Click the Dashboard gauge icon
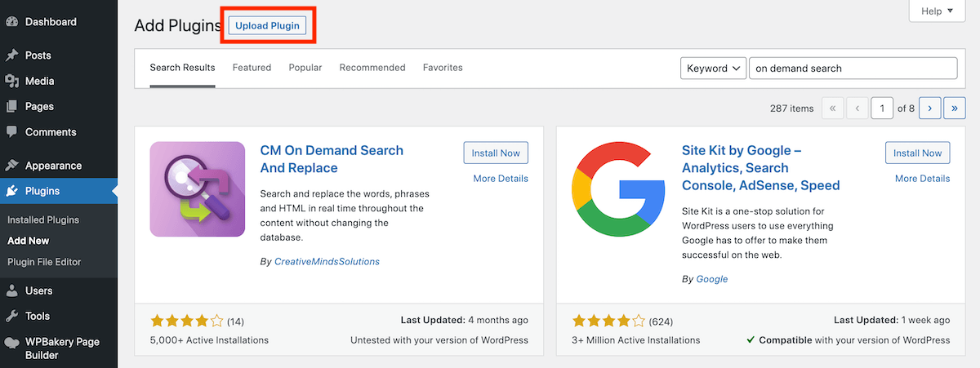 pos(11,22)
